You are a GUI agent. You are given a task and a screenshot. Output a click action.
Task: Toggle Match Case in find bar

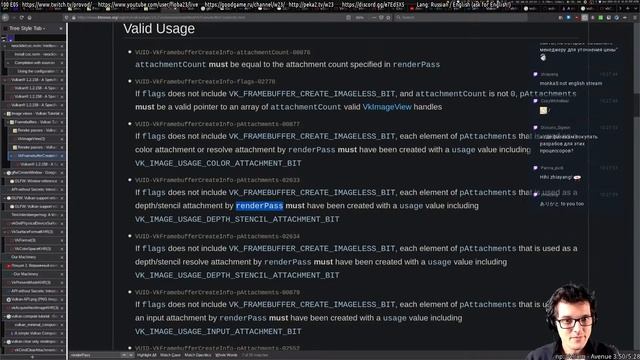(x=170, y=356)
